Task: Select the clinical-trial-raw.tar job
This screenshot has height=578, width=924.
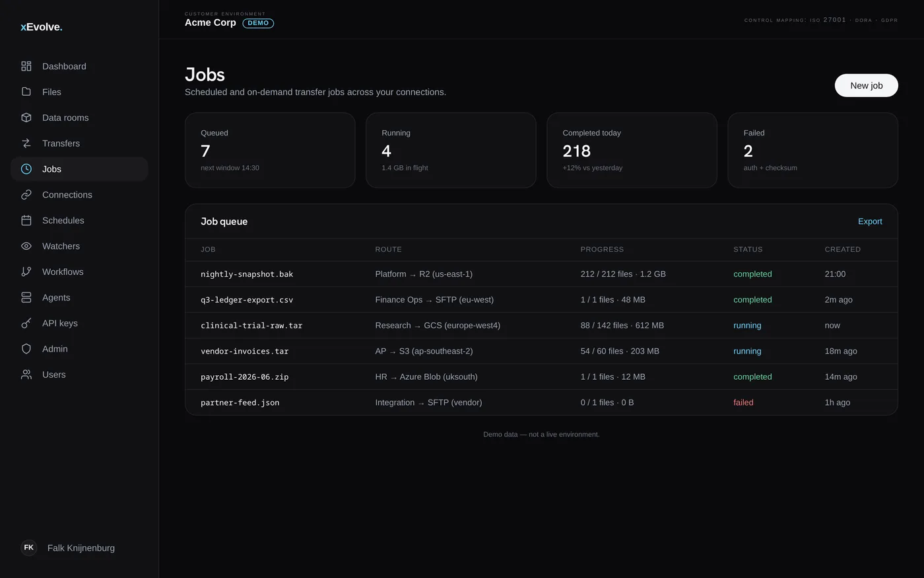Action: coord(541,326)
